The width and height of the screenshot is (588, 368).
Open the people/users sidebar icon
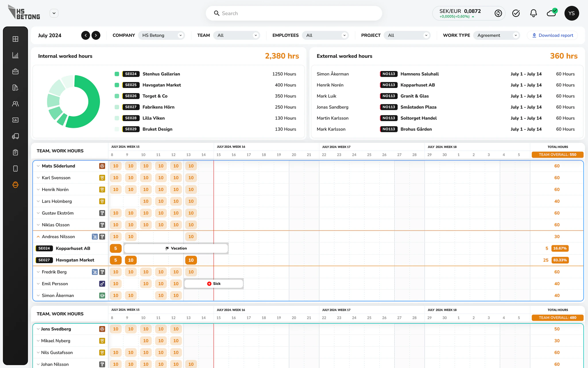16,104
